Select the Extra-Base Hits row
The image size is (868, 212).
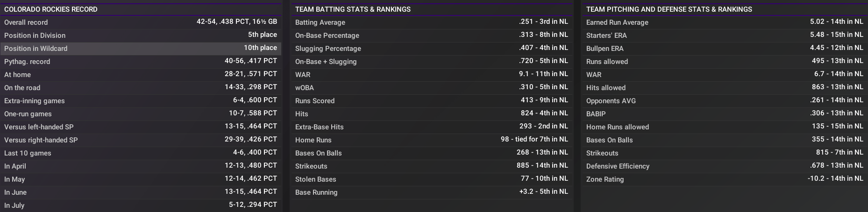431,127
